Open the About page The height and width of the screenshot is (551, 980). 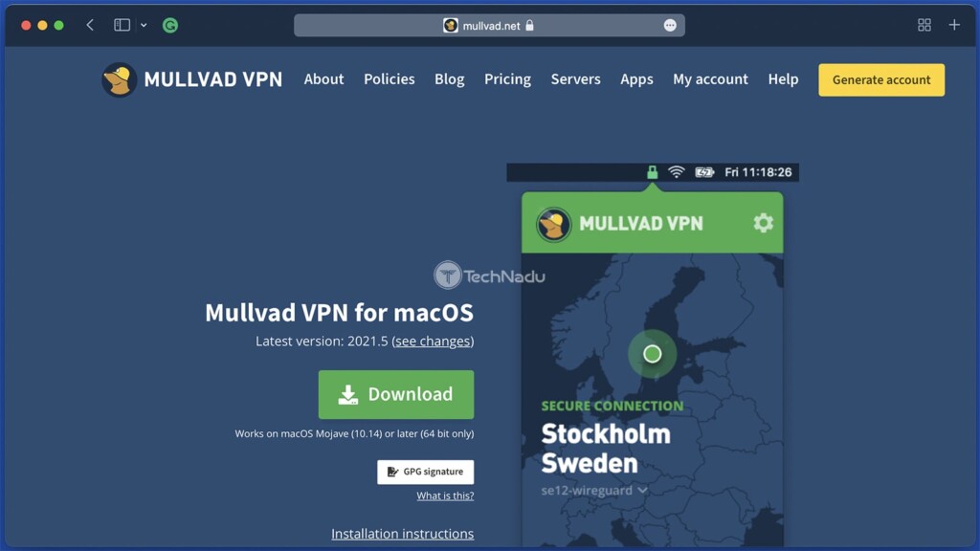pos(323,79)
